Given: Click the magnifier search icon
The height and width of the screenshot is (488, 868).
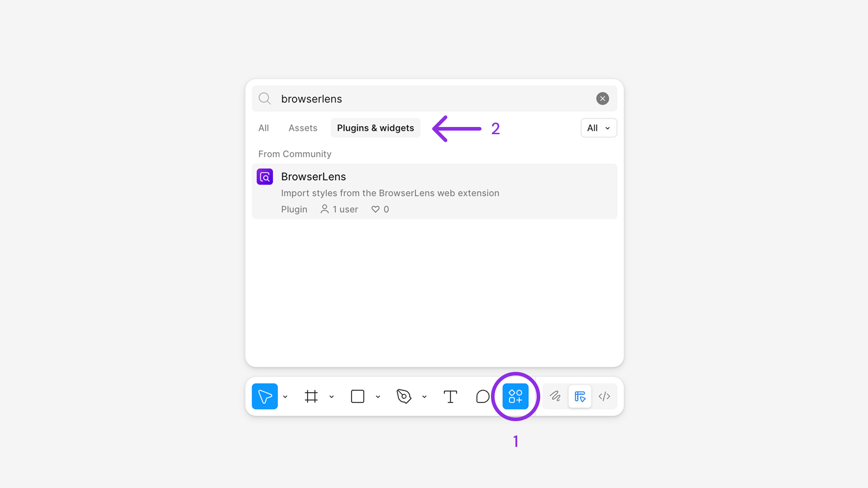Looking at the screenshot, I should (x=264, y=99).
